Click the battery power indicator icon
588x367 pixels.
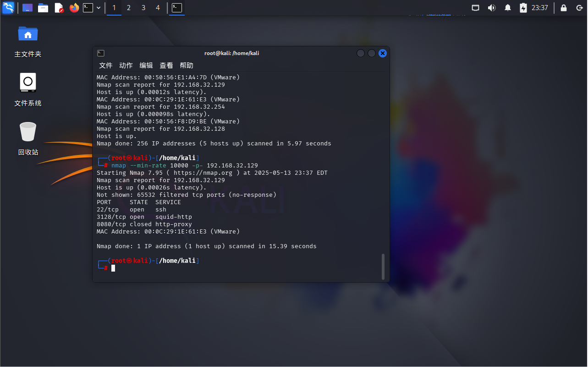523,8
